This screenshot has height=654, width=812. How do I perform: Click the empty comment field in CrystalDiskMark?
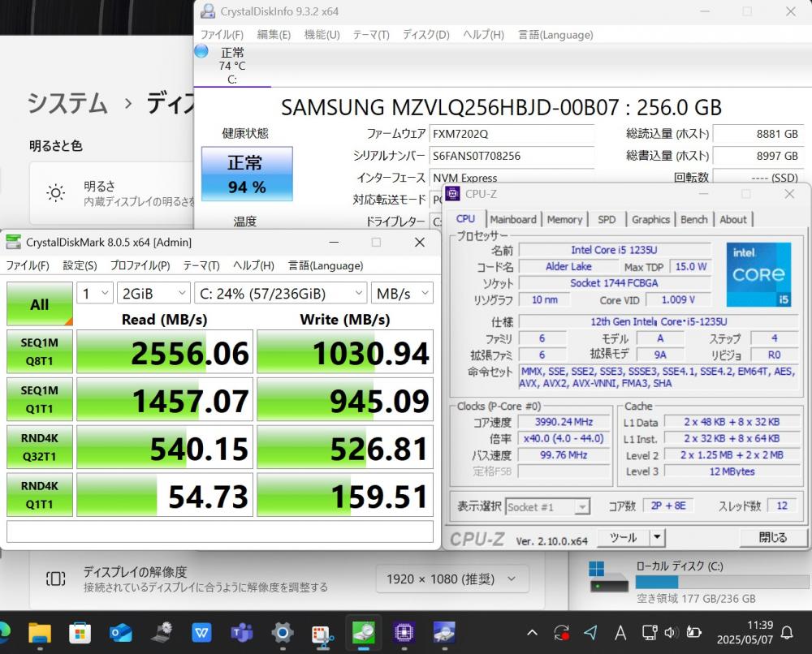click(x=220, y=531)
